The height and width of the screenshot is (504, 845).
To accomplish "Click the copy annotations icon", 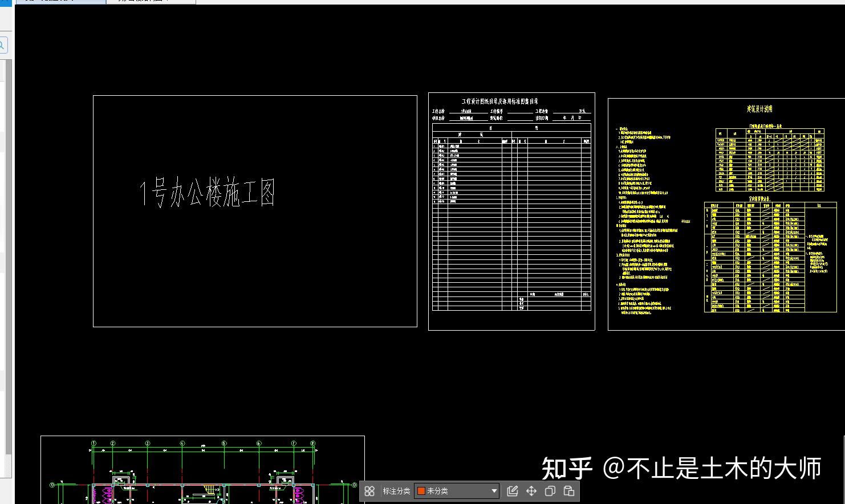I will (x=550, y=490).
